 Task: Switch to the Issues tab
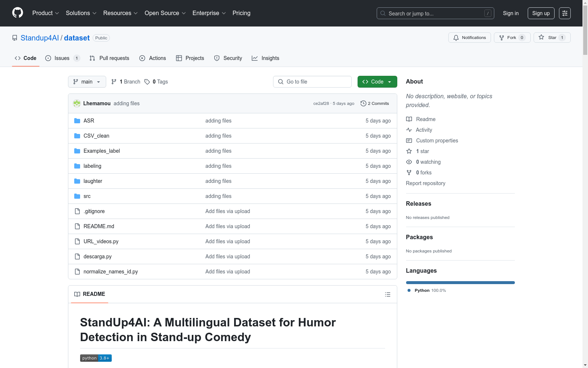tap(62, 58)
